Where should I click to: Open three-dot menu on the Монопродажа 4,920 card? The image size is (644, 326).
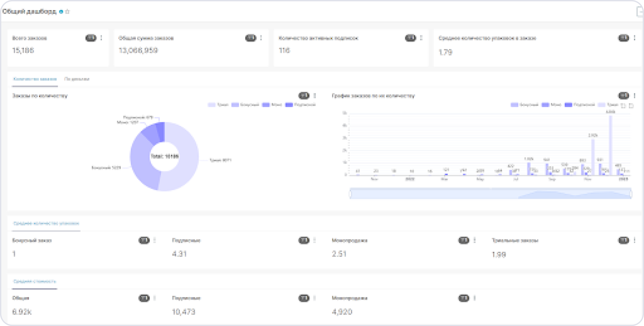[x=475, y=298]
